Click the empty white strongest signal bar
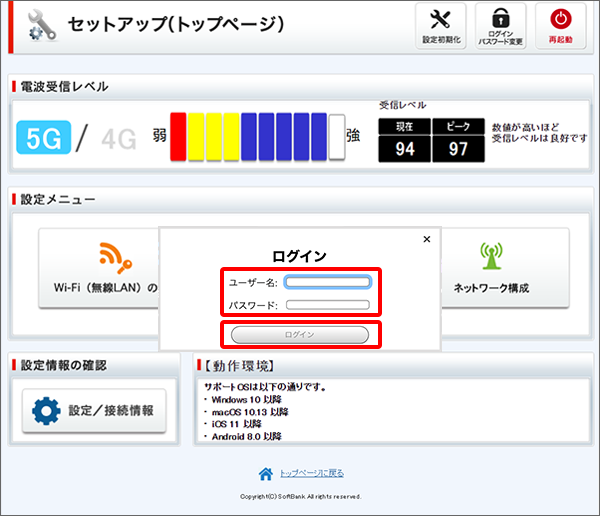The height and width of the screenshot is (516, 600). click(337, 136)
